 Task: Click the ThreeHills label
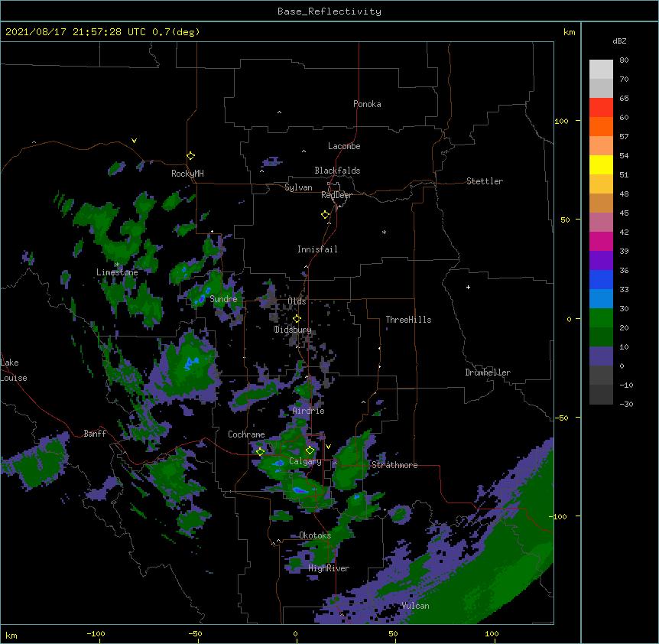point(408,320)
